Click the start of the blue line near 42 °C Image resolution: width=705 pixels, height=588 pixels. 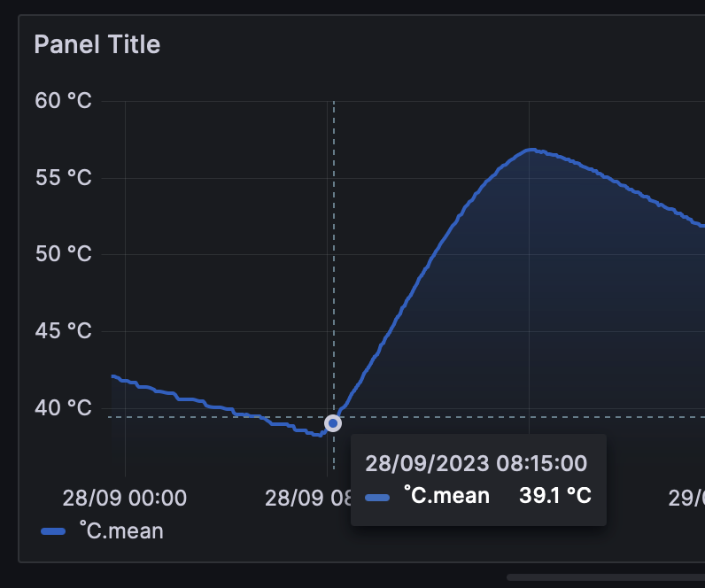click(113, 376)
